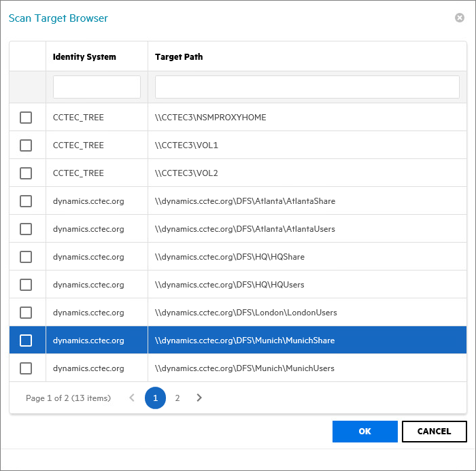Toggle the AtlantaShare row checkbox
This screenshot has height=471, width=476.
26,201
